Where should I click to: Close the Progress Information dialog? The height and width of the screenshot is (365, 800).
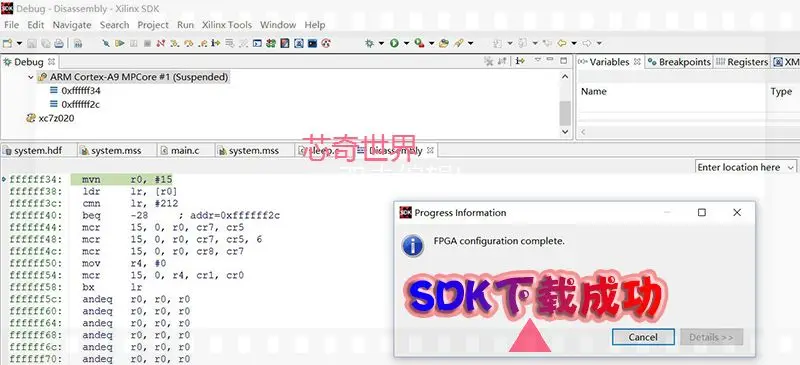(737, 212)
